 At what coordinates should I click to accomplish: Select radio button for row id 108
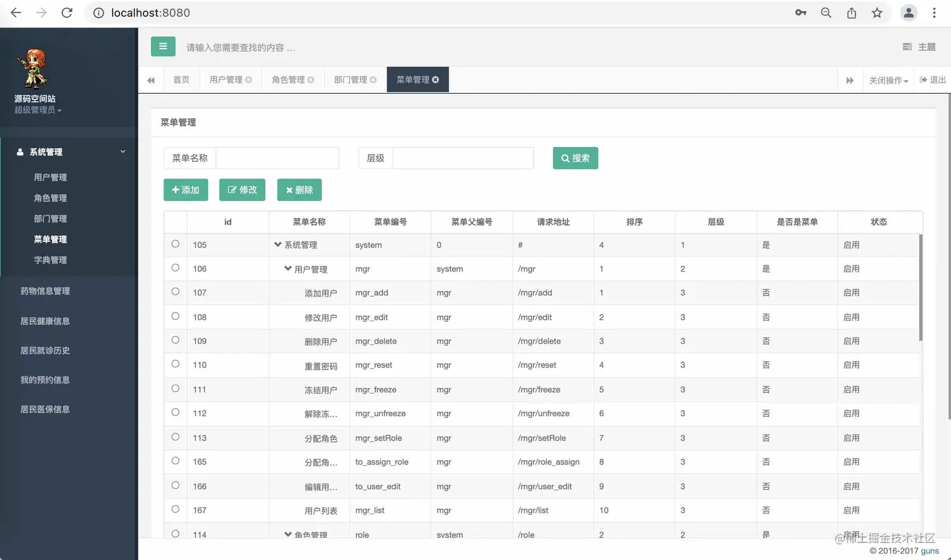click(175, 316)
